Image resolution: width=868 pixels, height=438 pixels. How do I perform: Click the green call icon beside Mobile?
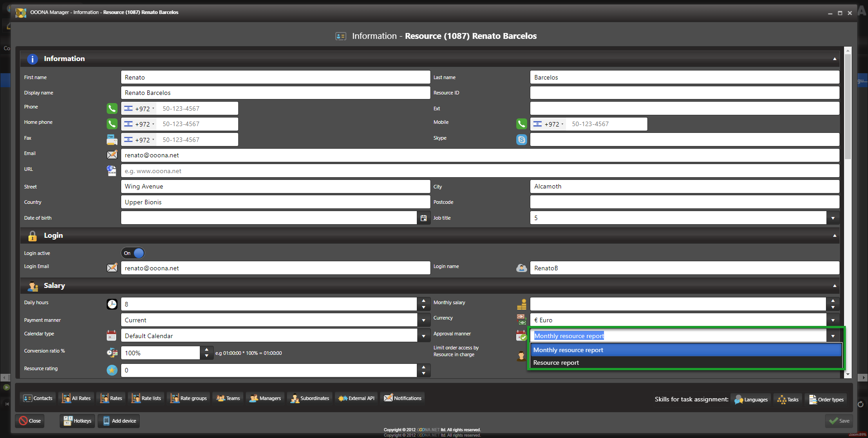click(521, 124)
